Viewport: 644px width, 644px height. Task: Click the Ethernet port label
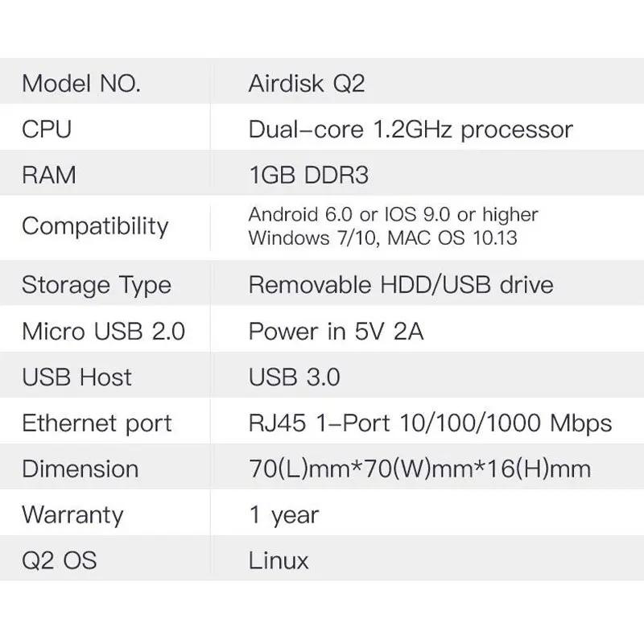click(x=97, y=424)
